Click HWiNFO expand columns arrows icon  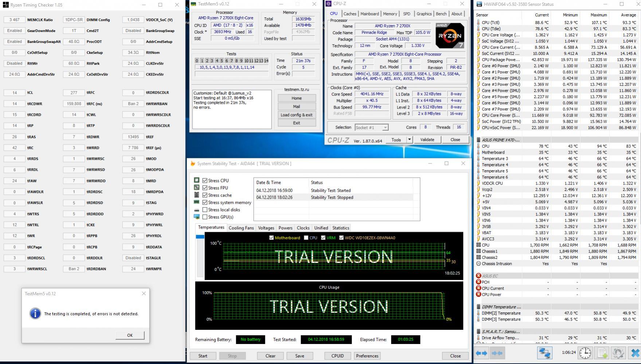click(482, 353)
